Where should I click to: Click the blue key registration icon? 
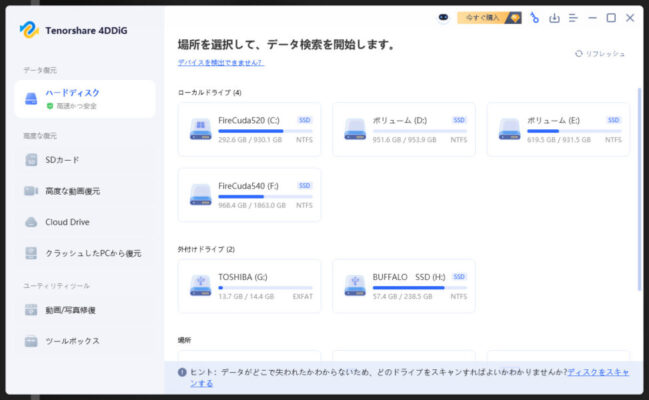point(535,18)
